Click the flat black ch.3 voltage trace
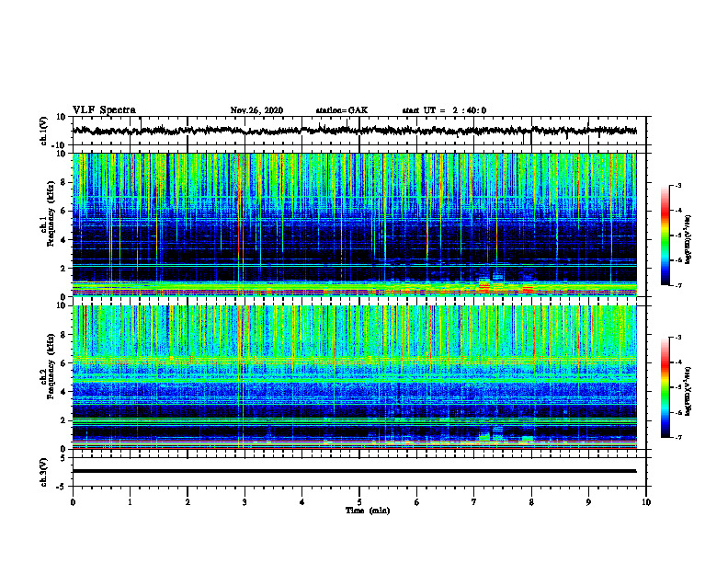 click(x=354, y=471)
